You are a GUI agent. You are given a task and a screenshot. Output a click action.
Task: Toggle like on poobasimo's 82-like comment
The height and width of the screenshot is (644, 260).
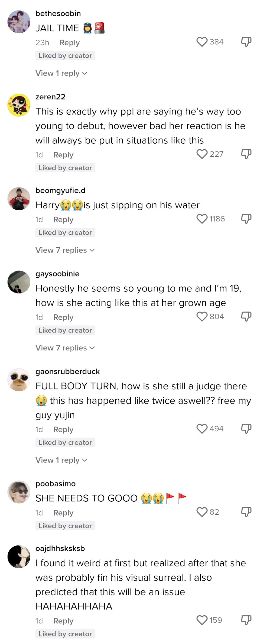pos(202,512)
